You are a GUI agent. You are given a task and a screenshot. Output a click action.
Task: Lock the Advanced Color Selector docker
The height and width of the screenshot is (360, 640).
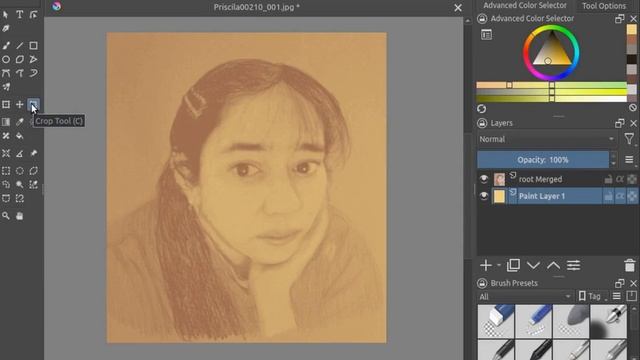[482, 18]
